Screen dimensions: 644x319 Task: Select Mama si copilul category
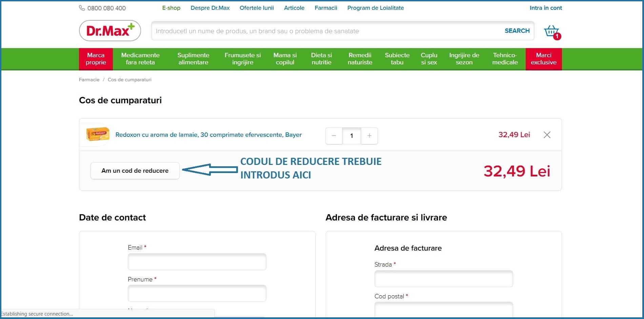pos(285,59)
